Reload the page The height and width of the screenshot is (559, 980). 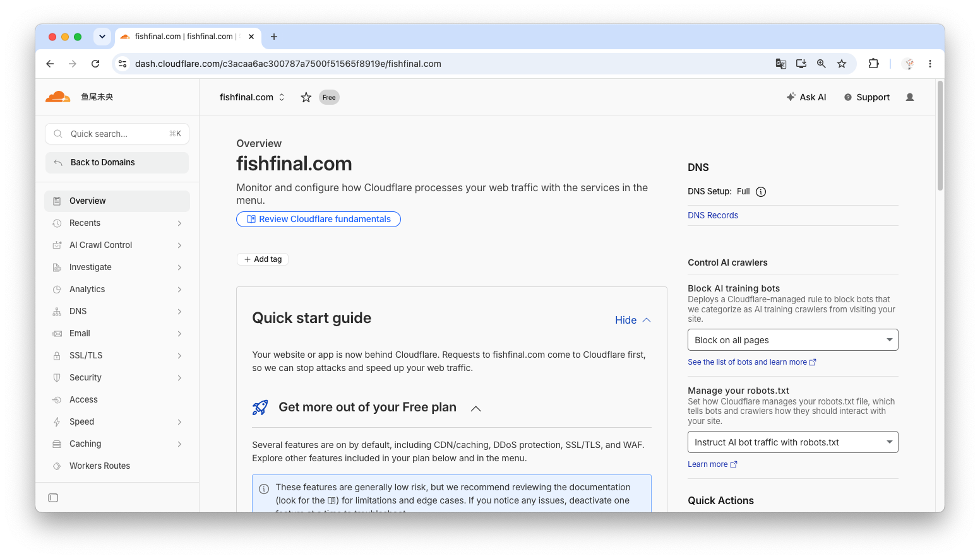pos(95,64)
